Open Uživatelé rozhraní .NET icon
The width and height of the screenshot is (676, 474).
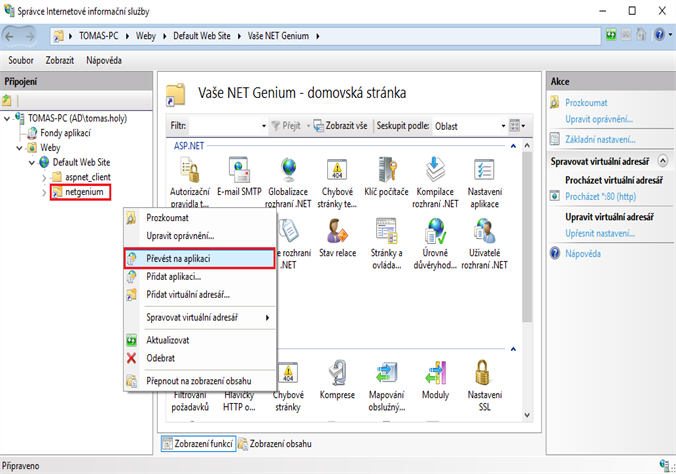pyautogui.click(x=485, y=231)
